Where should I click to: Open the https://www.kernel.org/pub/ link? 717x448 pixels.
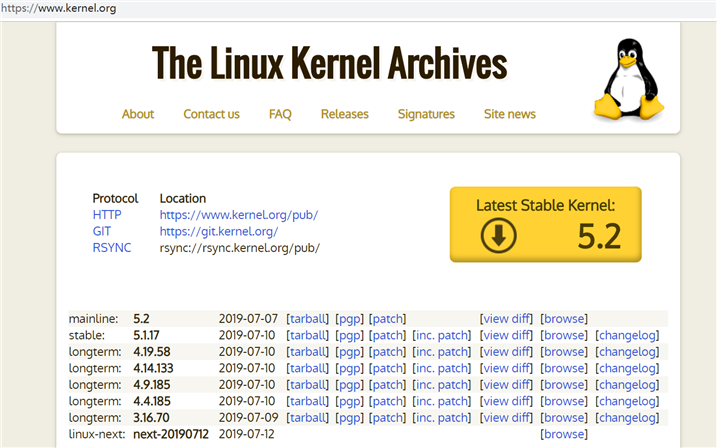(239, 215)
